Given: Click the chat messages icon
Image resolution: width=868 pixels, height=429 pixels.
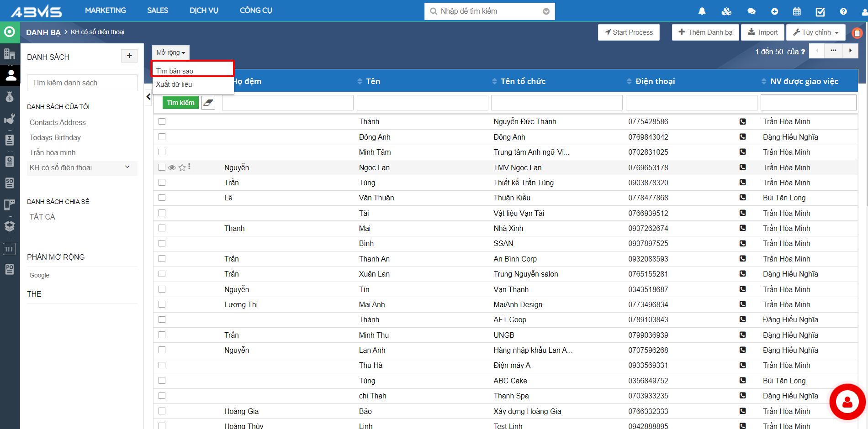Looking at the screenshot, I should [751, 11].
